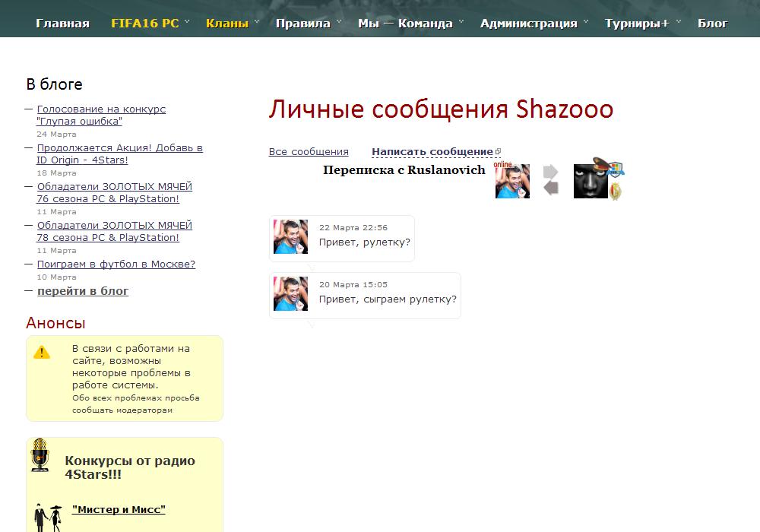Open the "Мистер и Мисс" contest link
Viewport: 760px width, 532px height.
(119, 510)
